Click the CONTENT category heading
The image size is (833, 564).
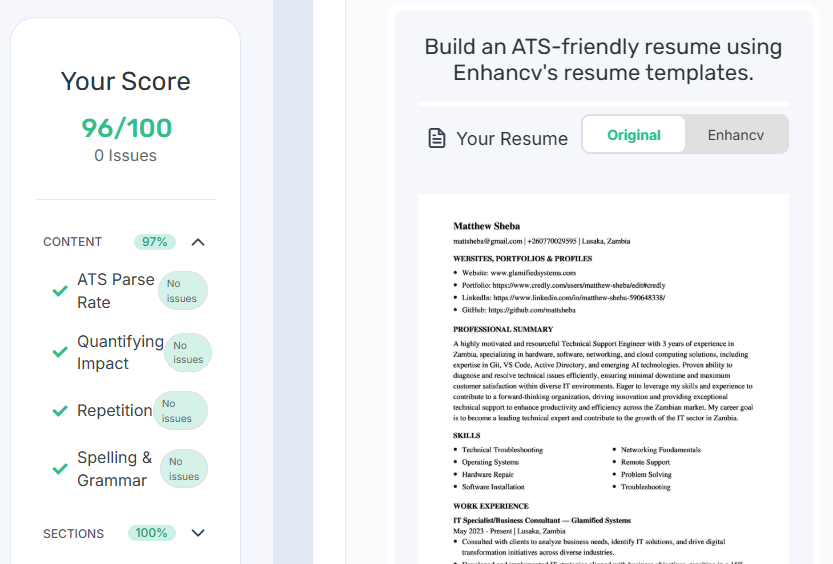[x=72, y=242]
